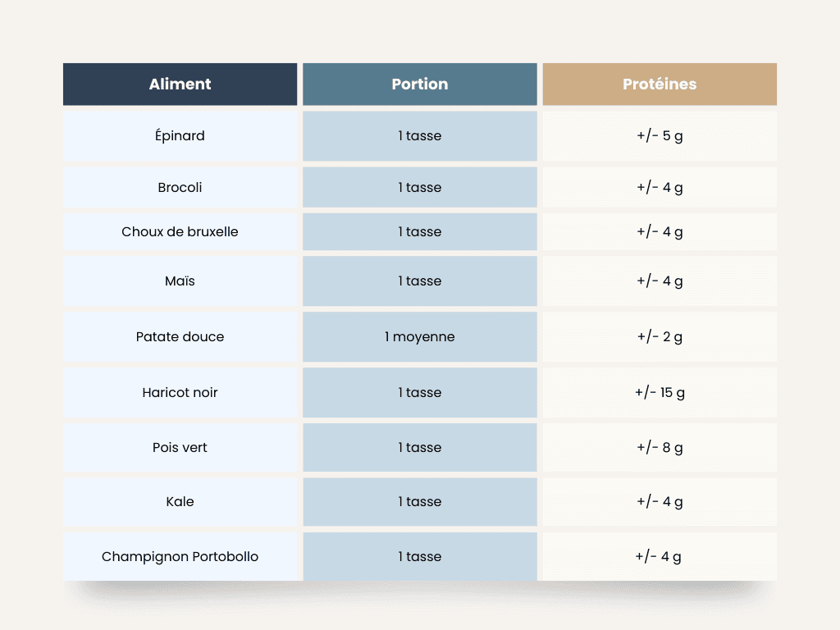Click the Protéines column header

click(660, 84)
